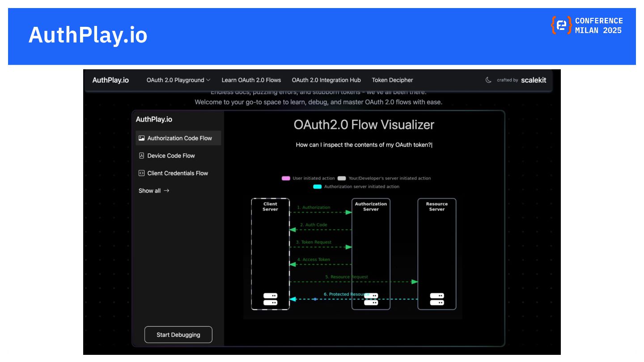The width and height of the screenshot is (644, 362).
Task: Click the gray Developer's server action swatch
Action: point(342,178)
